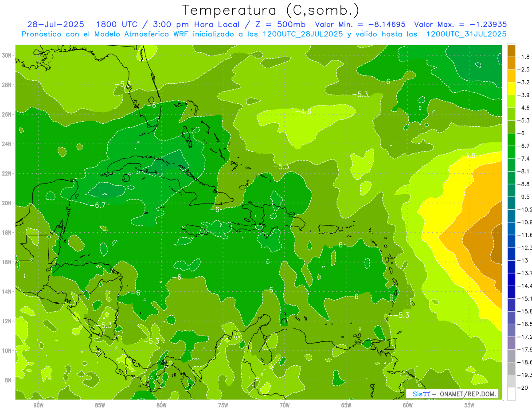Click the '8N' latitude axis label

pyautogui.click(x=8, y=380)
